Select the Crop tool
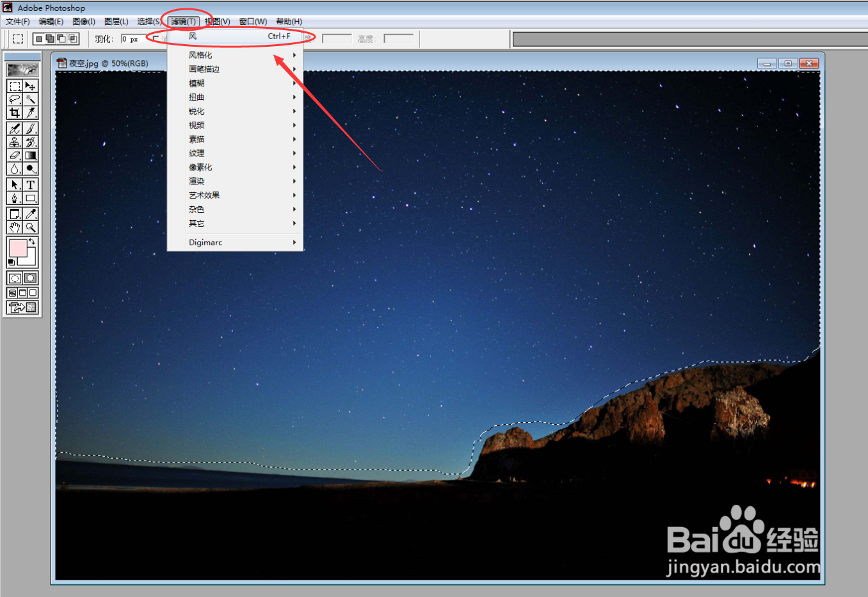The height and width of the screenshot is (597, 868). click(x=15, y=113)
